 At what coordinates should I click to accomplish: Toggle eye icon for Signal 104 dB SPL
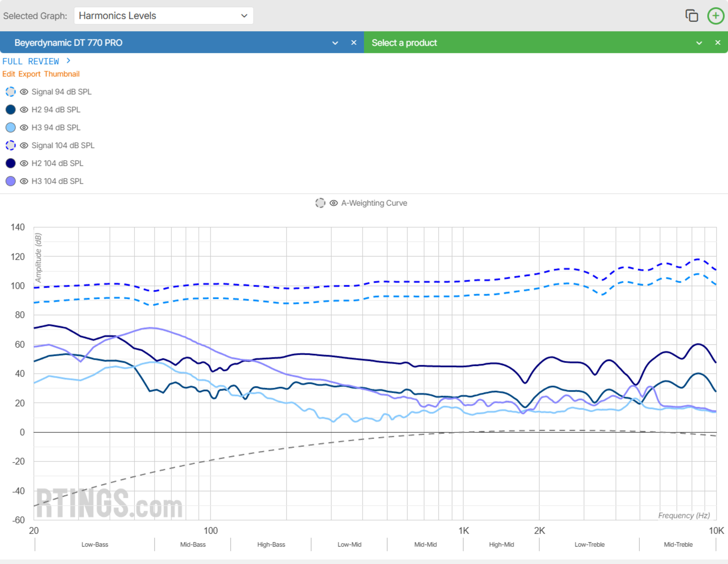click(x=24, y=146)
